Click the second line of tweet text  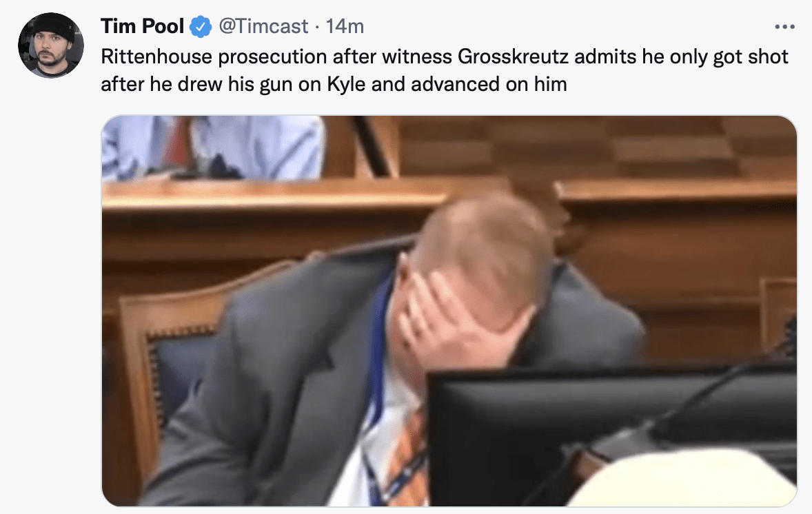pos(334,84)
